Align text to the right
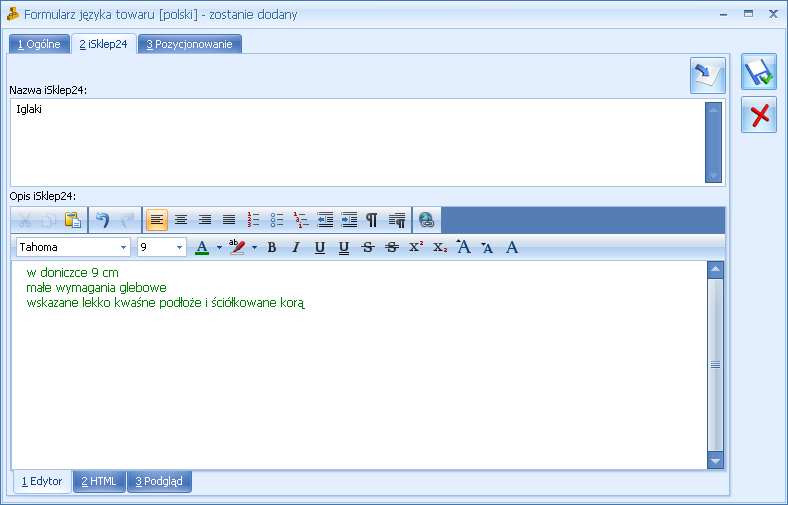Screen dimensions: 788x505 pos(205,220)
